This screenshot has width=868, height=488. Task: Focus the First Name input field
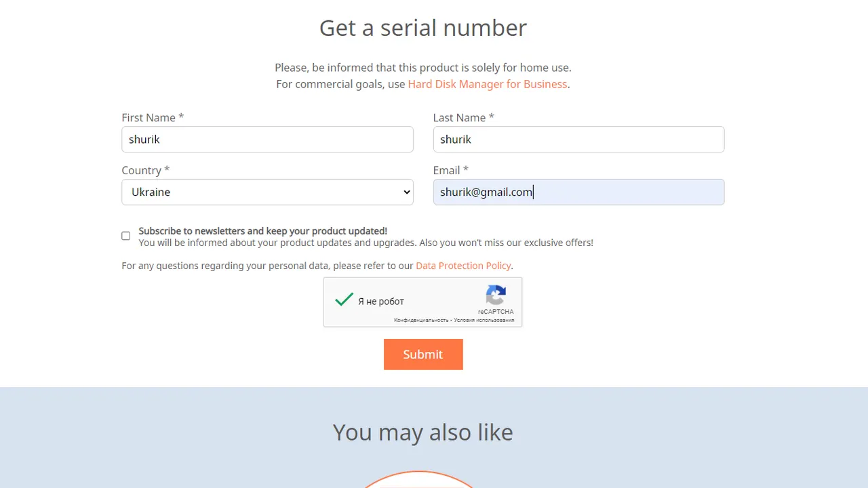[267, 139]
